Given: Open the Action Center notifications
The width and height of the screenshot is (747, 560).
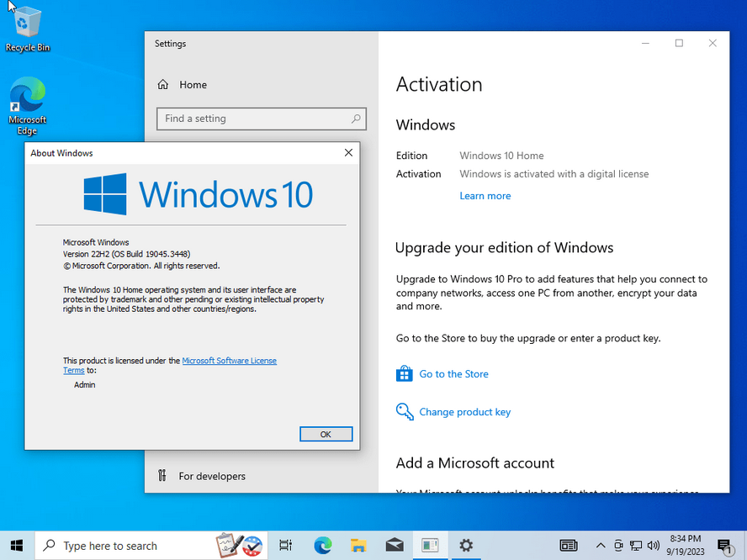Looking at the screenshot, I should pos(724,546).
